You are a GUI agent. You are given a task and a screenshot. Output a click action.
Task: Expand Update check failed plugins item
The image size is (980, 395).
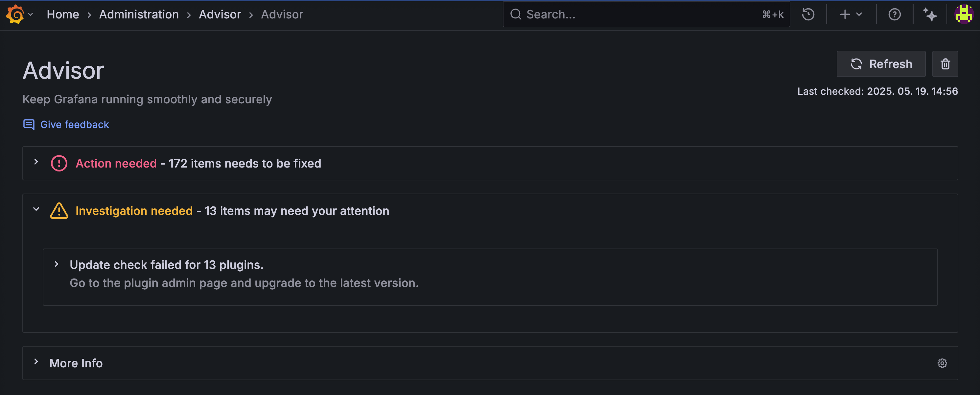[57, 264]
